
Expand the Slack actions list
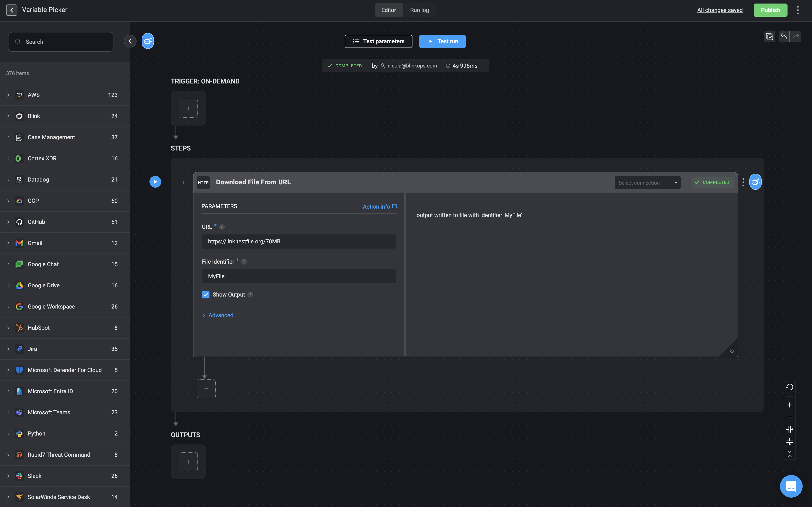click(x=8, y=476)
